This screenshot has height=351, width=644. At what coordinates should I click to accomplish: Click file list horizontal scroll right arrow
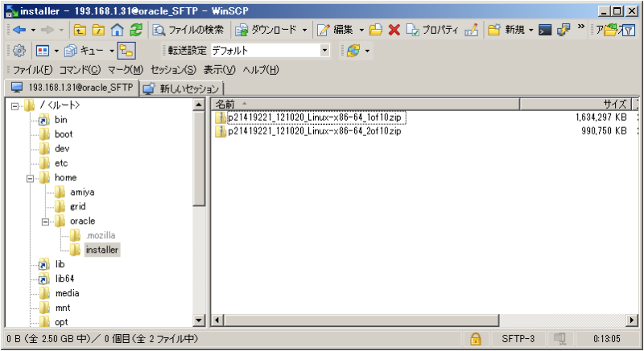(x=632, y=320)
